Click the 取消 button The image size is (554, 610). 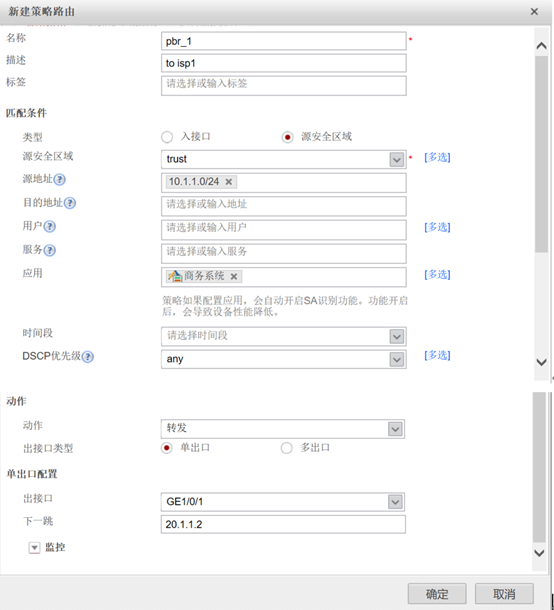pos(504,594)
